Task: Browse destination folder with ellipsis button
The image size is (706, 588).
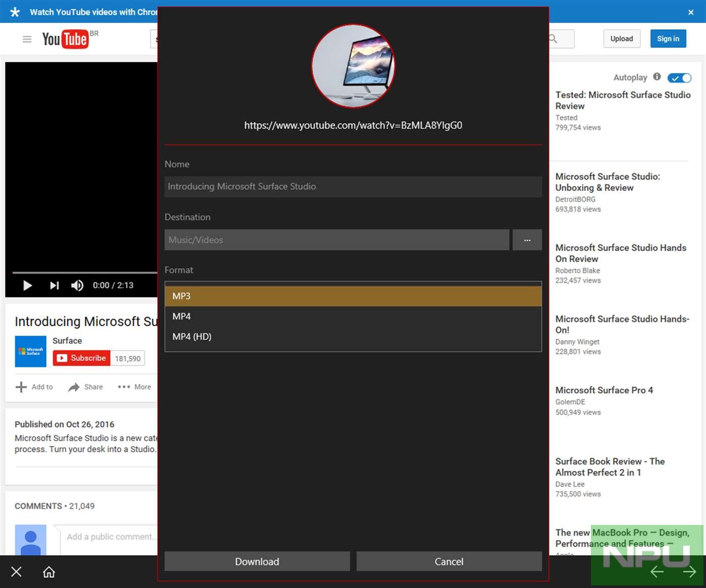Action: [527, 240]
